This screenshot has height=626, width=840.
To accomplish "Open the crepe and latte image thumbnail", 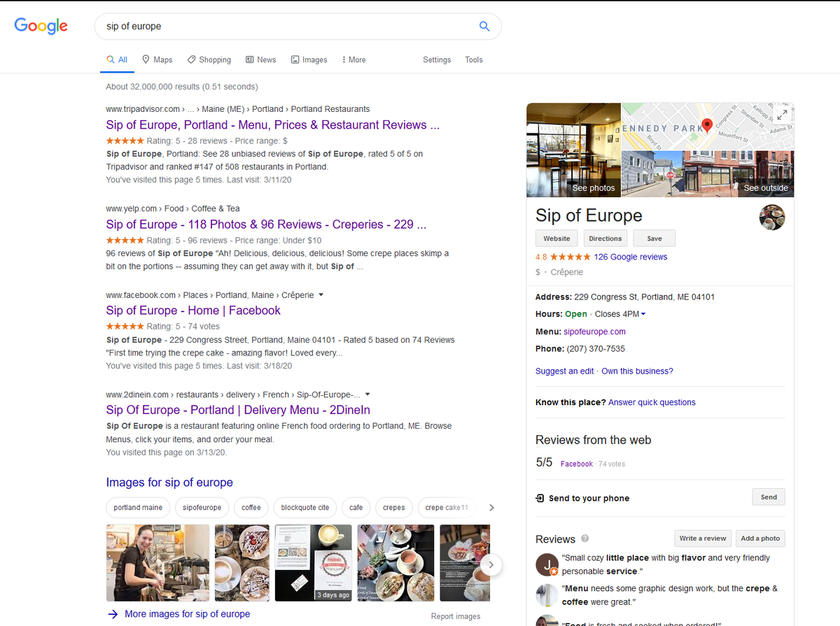I will 242,563.
